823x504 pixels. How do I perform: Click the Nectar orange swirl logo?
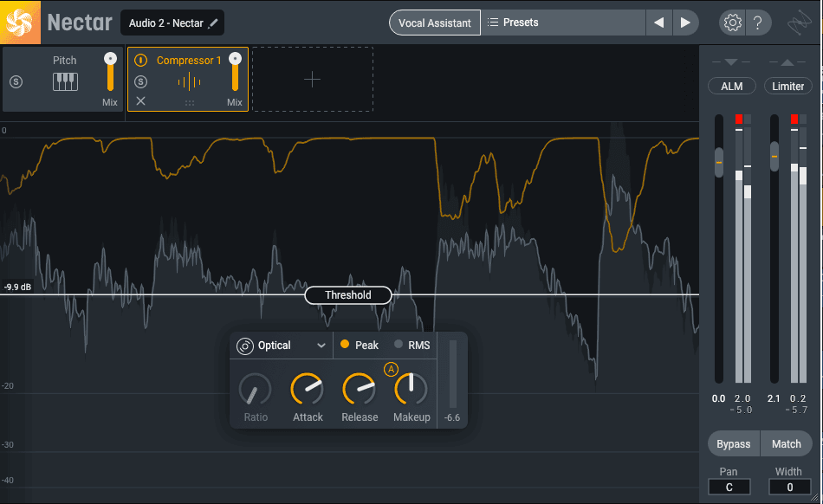20,22
